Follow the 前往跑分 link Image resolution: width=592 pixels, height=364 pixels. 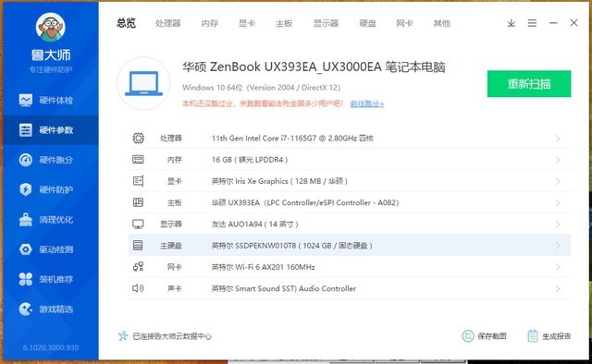(x=367, y=103)
